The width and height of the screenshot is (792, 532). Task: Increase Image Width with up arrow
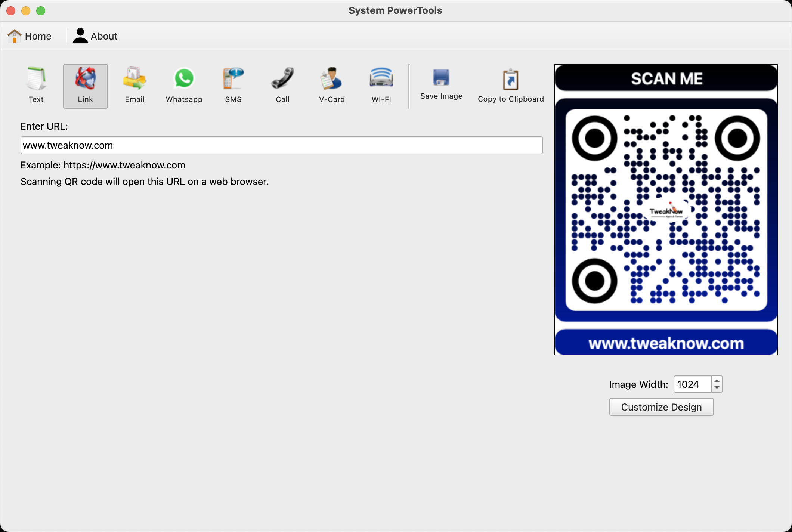[x=717, y=381]
